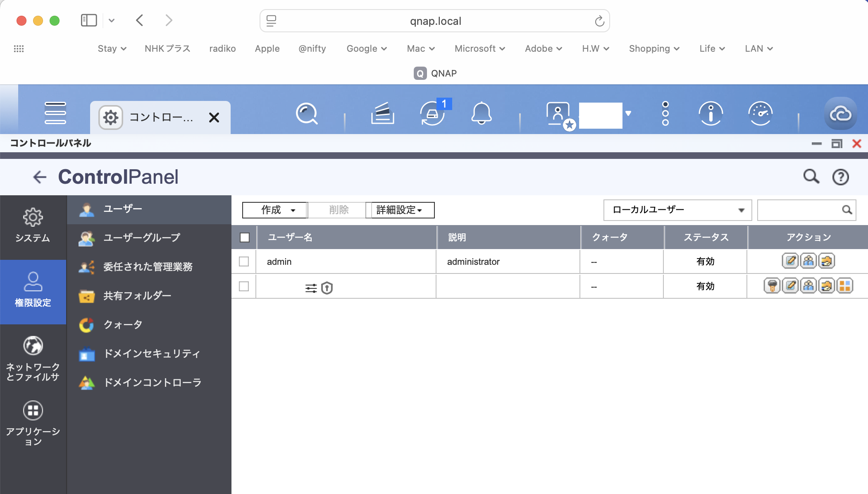Open the background tasks icon
This screenshot has width=868, height=494.
382,113
